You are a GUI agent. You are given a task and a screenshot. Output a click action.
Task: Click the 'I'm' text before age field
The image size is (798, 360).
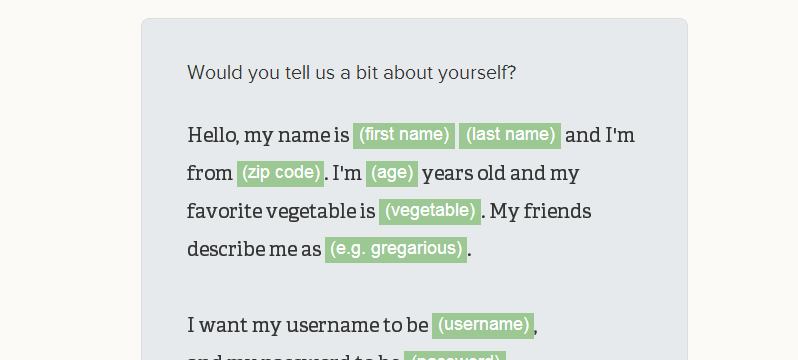[347, 174]
